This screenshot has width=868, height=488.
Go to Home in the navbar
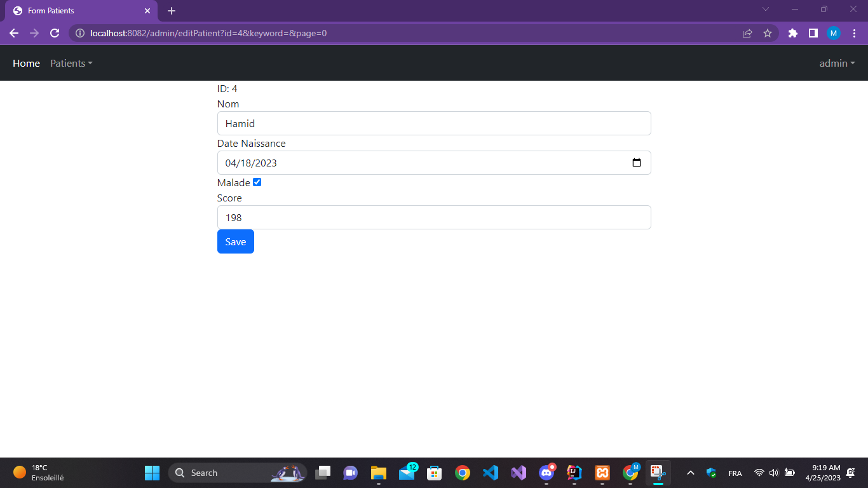tap(26, 63)
